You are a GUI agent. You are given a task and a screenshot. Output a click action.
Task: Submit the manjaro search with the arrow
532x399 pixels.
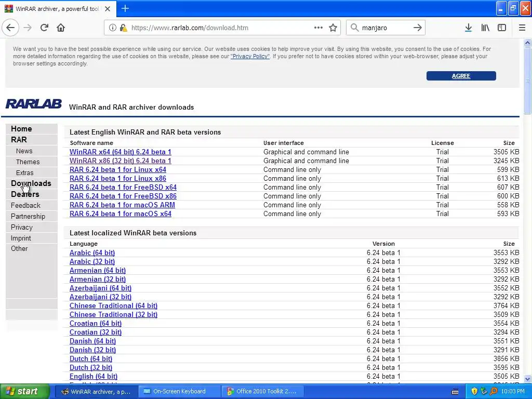point(418,28)
